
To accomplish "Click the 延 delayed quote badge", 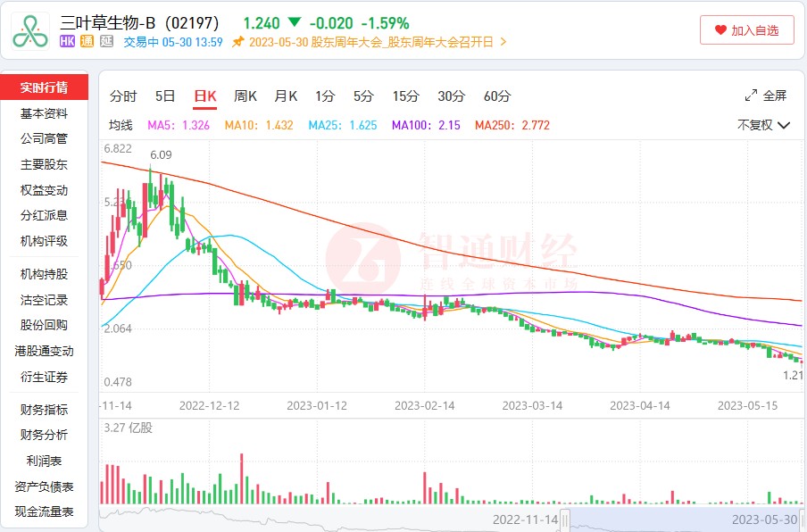I will [106, 41].
